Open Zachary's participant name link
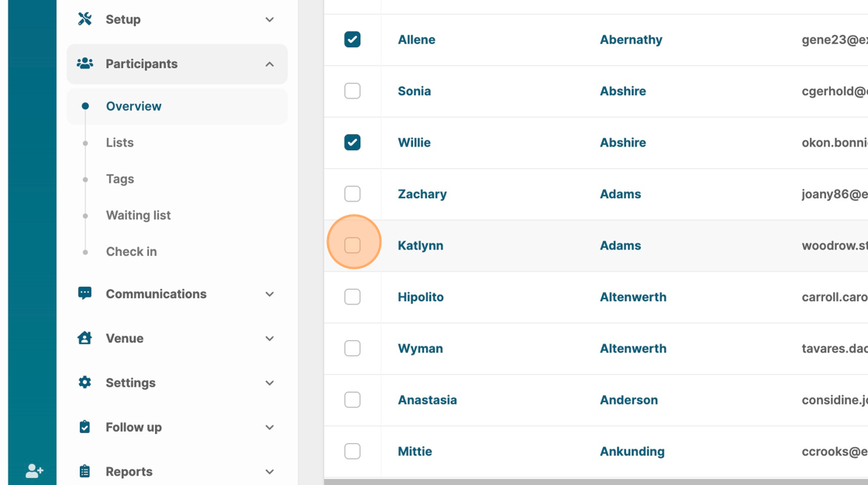Viewport: 868px width, 485px height. (x=422, y=194)
